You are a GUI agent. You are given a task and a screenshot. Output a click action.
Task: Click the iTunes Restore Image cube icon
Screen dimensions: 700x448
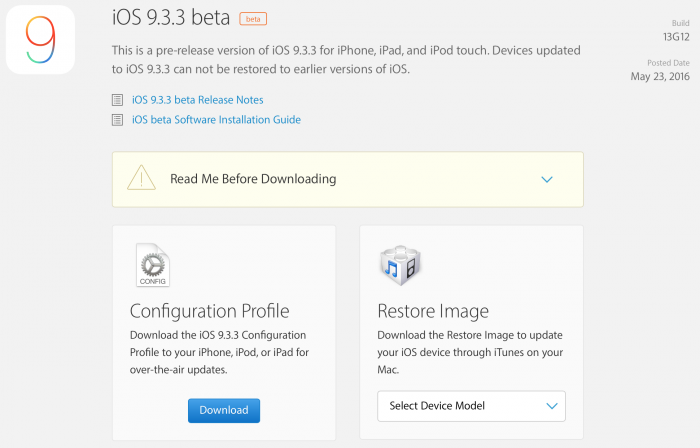(400, 265)
